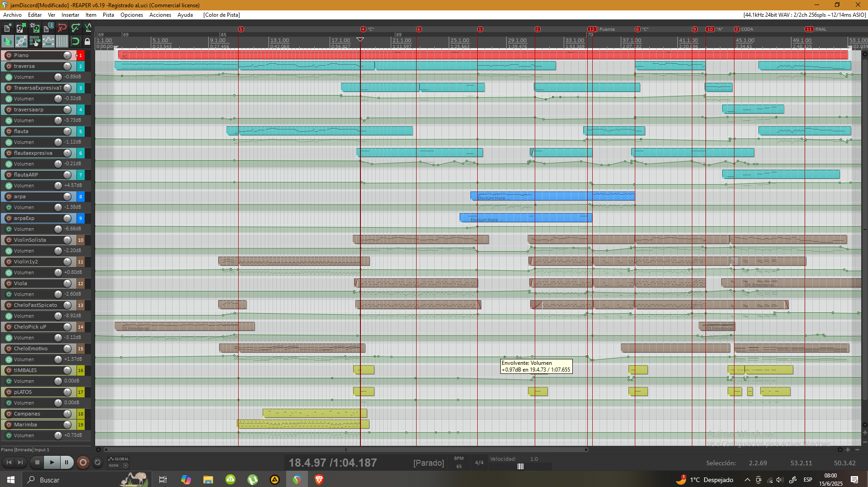This screenshot has height=487, width=868.
Task: Toggle the lock toolbar icon
Action: [x=87, y=42]
